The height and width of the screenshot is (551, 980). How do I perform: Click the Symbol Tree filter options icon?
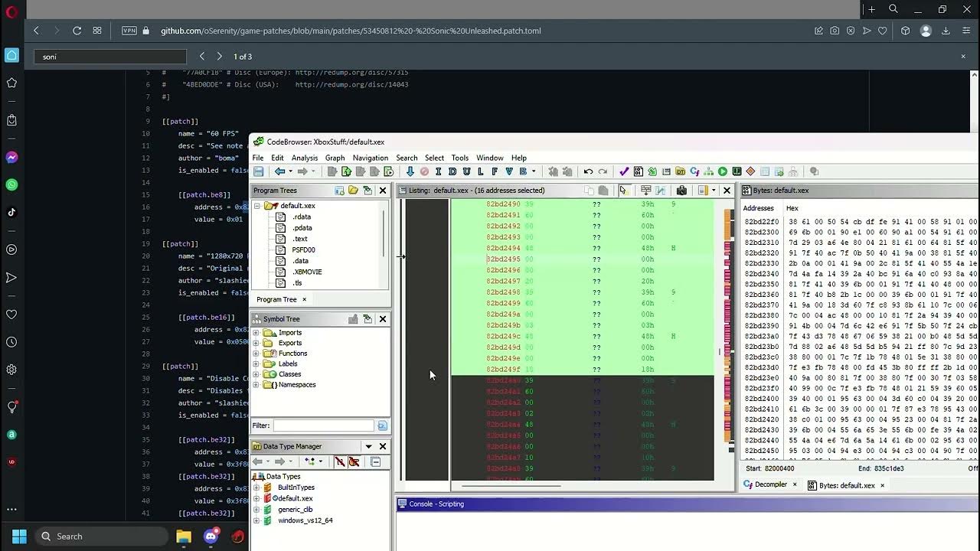382,425
